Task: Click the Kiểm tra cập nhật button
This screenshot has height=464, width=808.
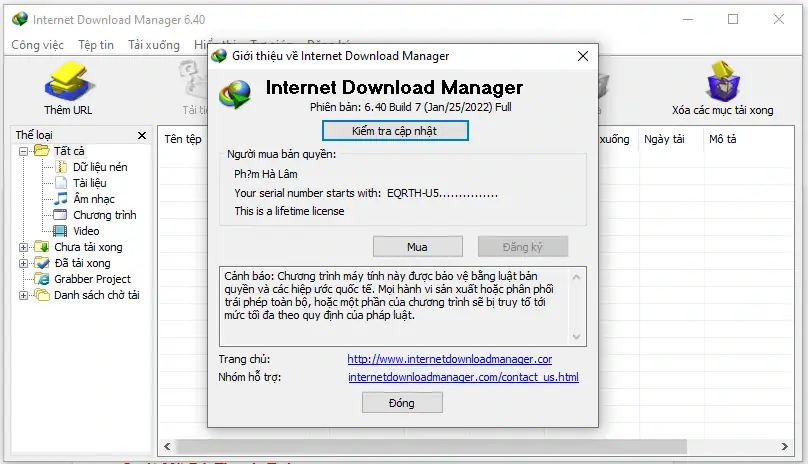Action: (395, 130)
